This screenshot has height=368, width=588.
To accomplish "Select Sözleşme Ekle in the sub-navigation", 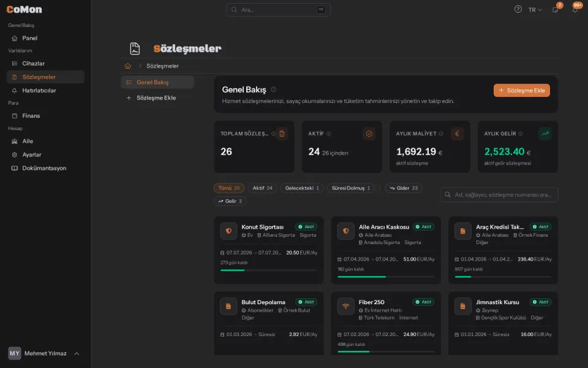I will [157, 98].
